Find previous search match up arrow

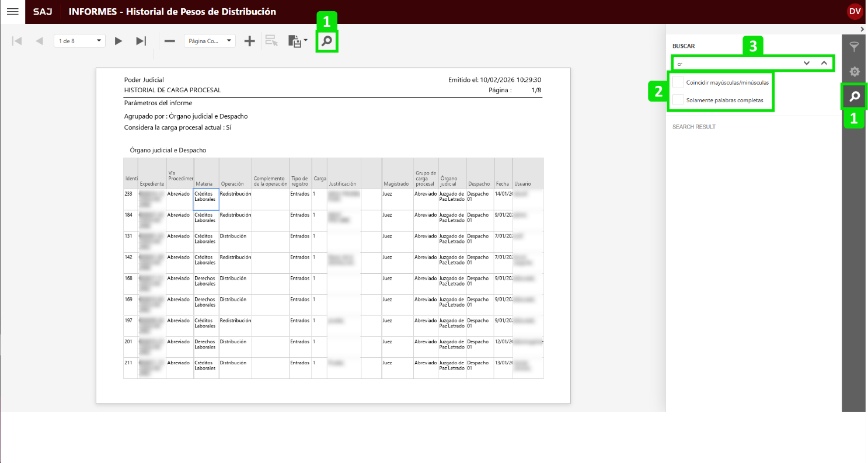point(824,63)
